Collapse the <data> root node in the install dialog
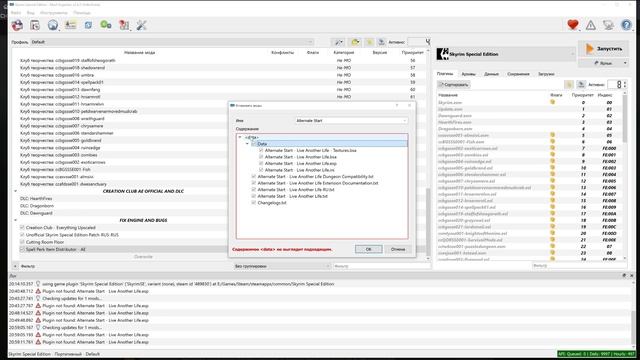 click(240, 138)
